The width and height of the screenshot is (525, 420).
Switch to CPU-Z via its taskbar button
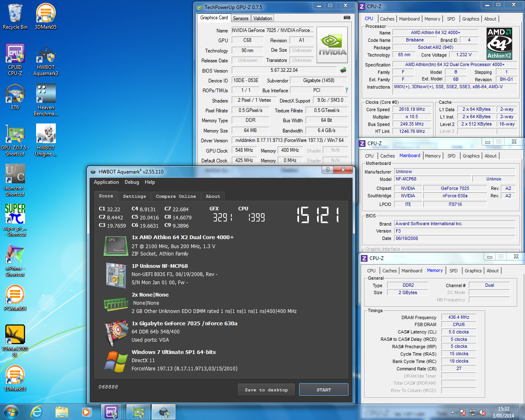click(112, 412)
